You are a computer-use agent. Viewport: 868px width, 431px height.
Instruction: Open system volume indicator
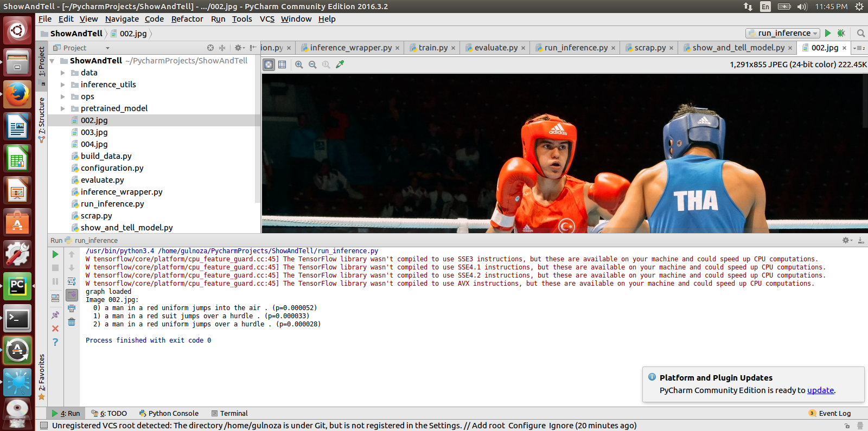click(802, 7)
